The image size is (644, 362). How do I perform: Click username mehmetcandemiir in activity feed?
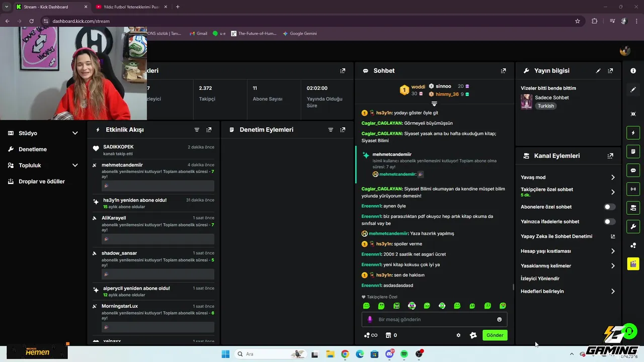[x=122, y=165]
